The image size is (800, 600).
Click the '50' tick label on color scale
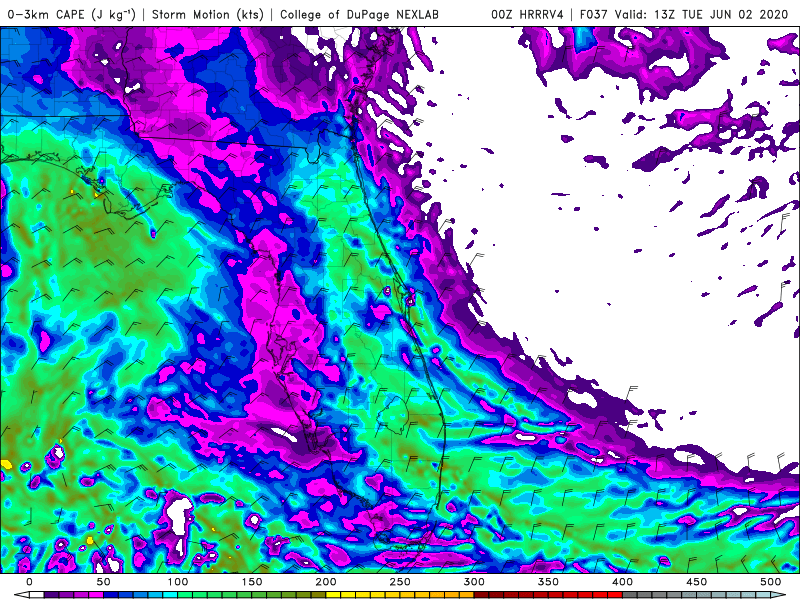(x=104, y=582)
